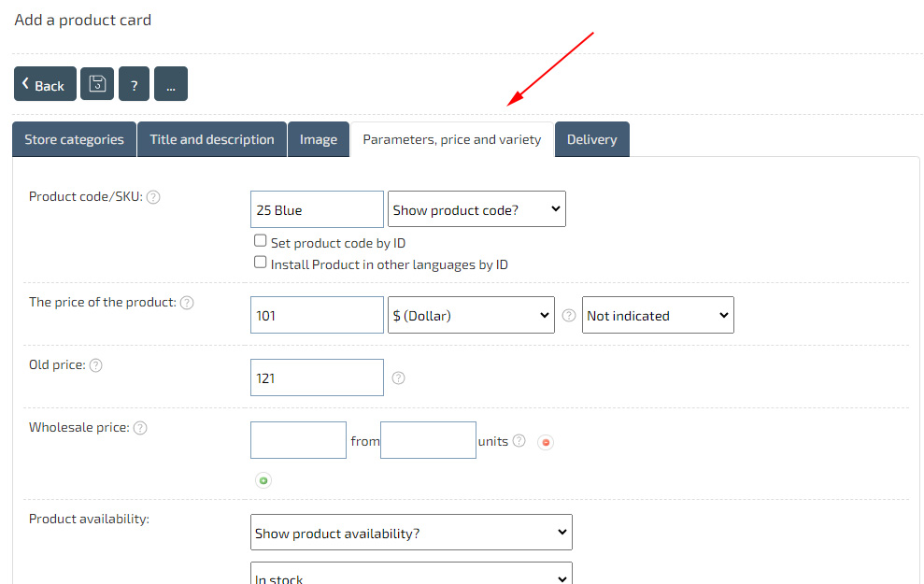Add wholesale price row with green plus icon
This screenshot has height=584, width=924.
[263, 480]
